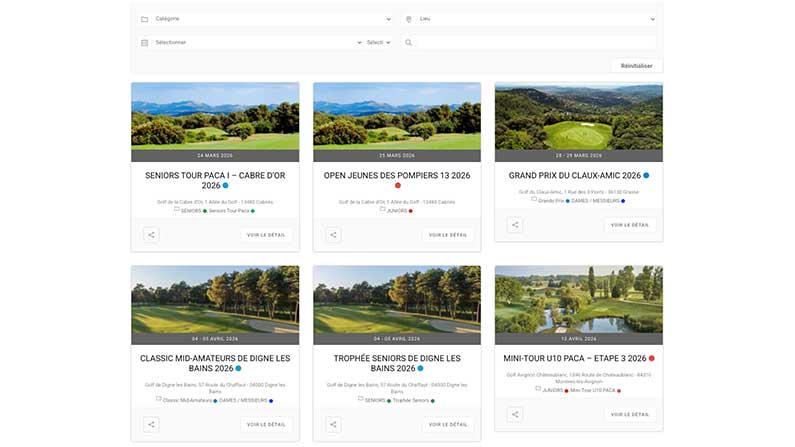795x447 pixels.
Task: Open the small Sélect dropdown next to date
Action: (378, 42)
